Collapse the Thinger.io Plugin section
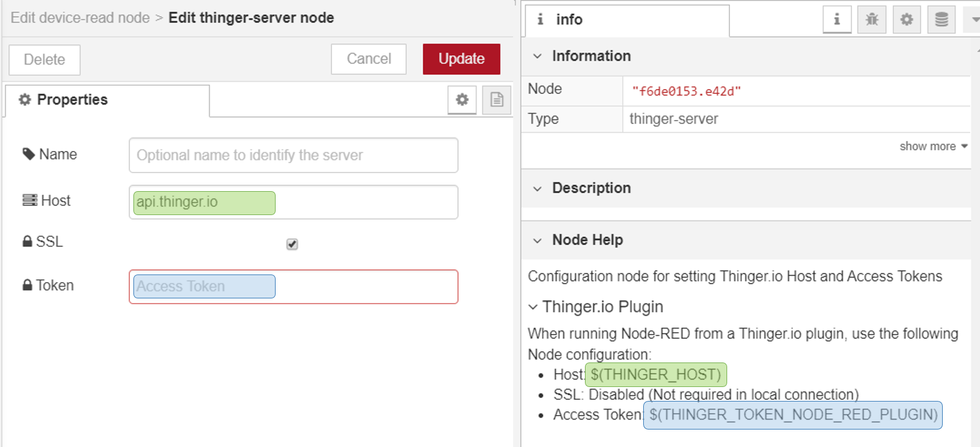The height and width of the screenshot is (447, 980). point(533,307)
